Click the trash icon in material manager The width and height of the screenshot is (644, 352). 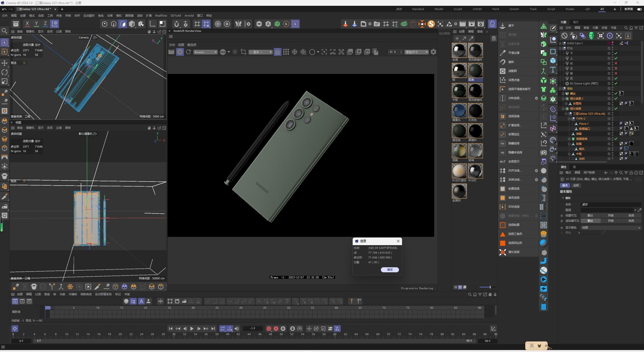(494, 38)
